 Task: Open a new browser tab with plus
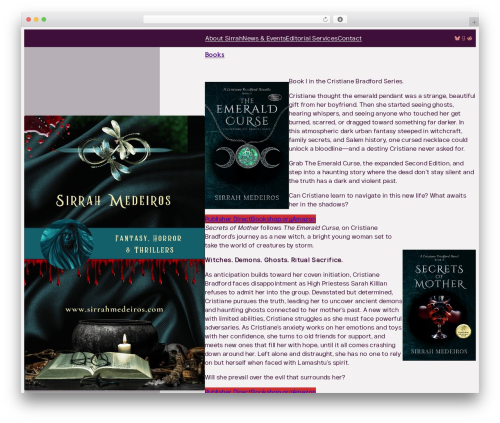point(474,22)
